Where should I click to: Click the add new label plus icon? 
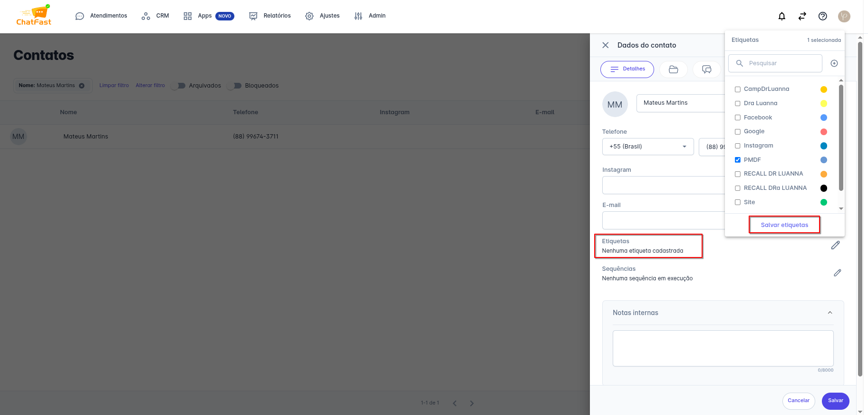point(834,63)
